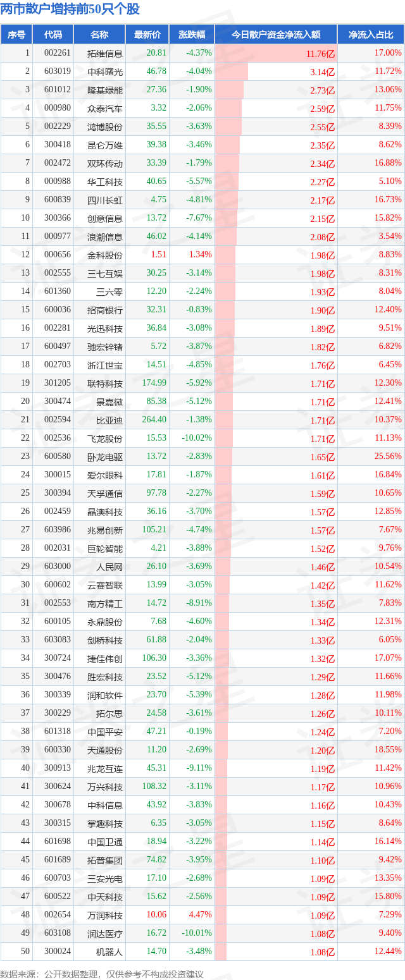The width and height of the screenshot is (405, 980).
Task: Select stock code 603019
Action: point(58,71)
